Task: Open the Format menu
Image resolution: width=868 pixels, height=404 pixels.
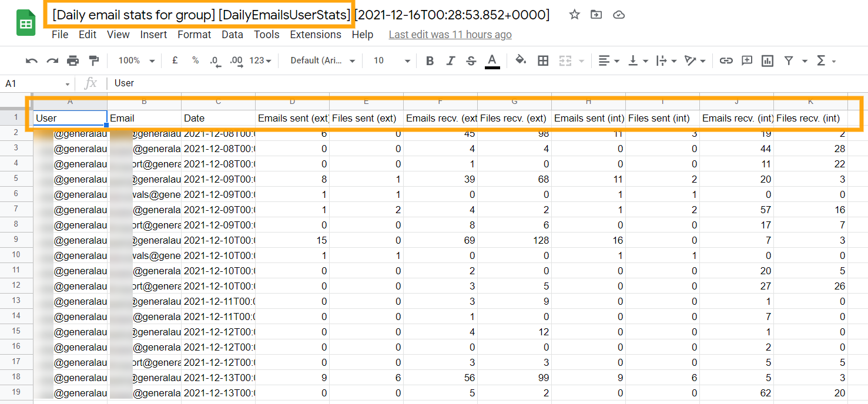Action: point(194,35)
